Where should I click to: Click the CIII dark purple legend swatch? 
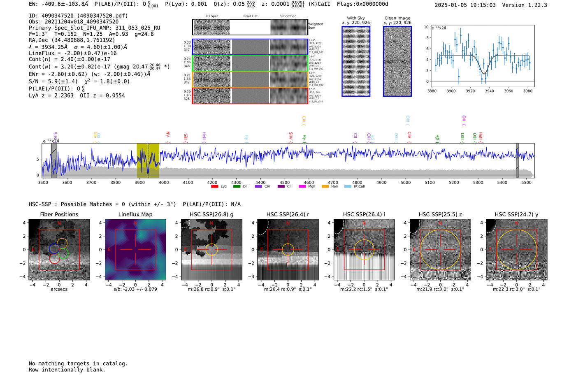[x=281, y=186]
